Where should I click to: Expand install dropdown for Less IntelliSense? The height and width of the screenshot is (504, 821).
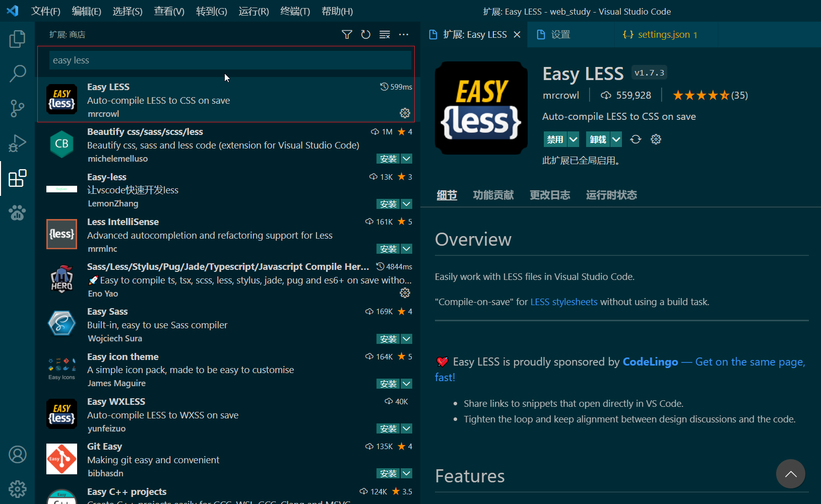(x=407, y=249)
